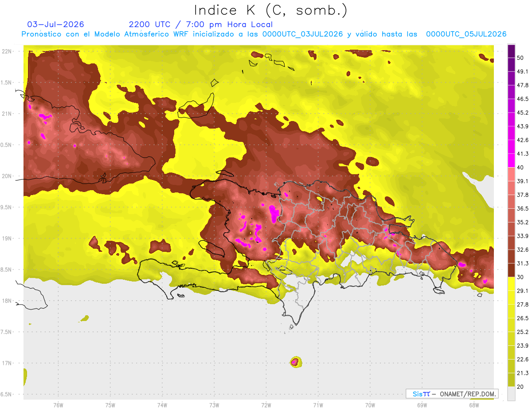Click legend value "33.9"
Viewport: 532px width, 411px height.
point(522,236)
